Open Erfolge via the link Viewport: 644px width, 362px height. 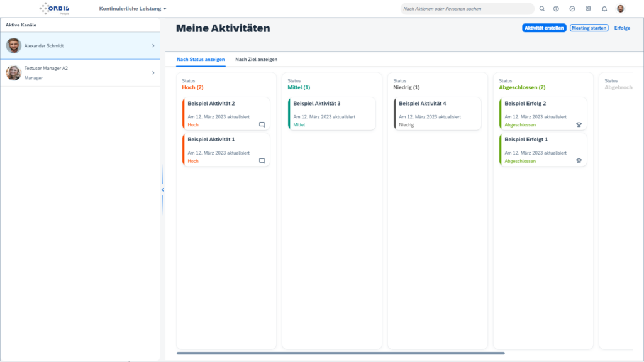click(x=622, y=28)
